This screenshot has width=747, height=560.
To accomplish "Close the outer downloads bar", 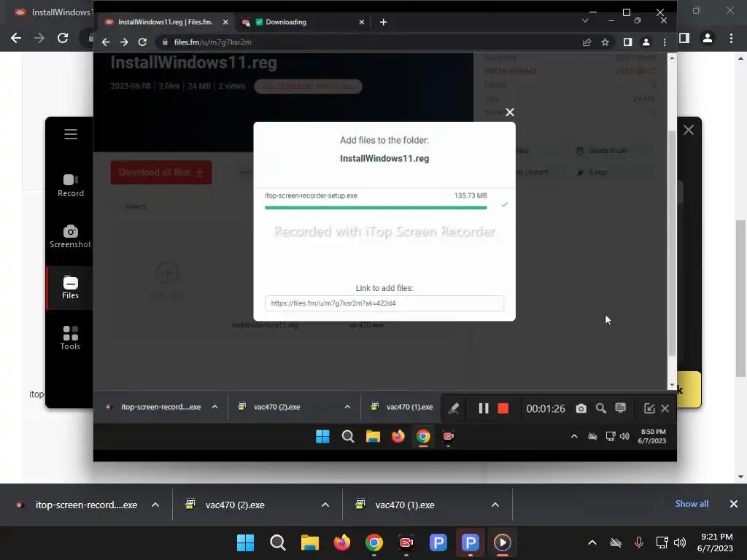I will 734,504.
